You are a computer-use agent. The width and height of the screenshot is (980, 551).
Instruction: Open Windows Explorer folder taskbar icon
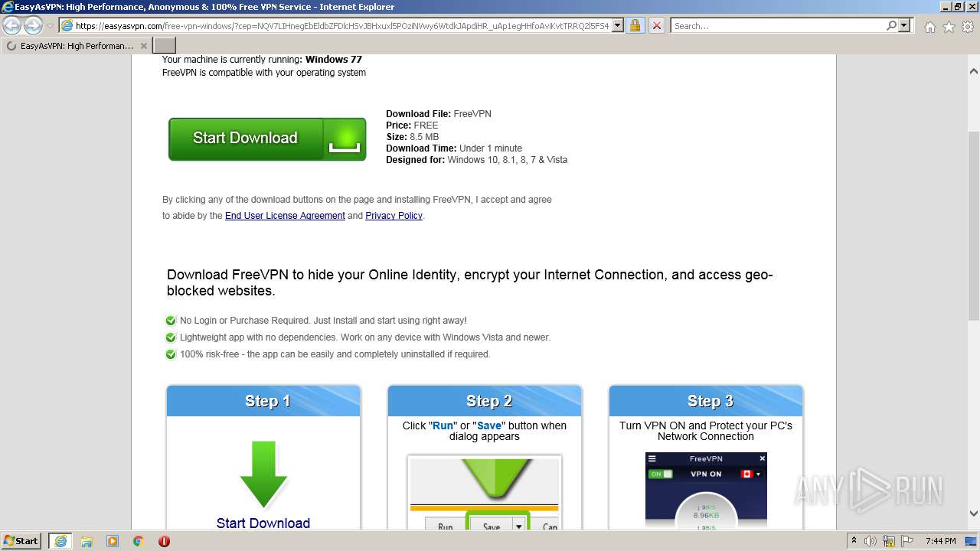(x=87, y=541)
